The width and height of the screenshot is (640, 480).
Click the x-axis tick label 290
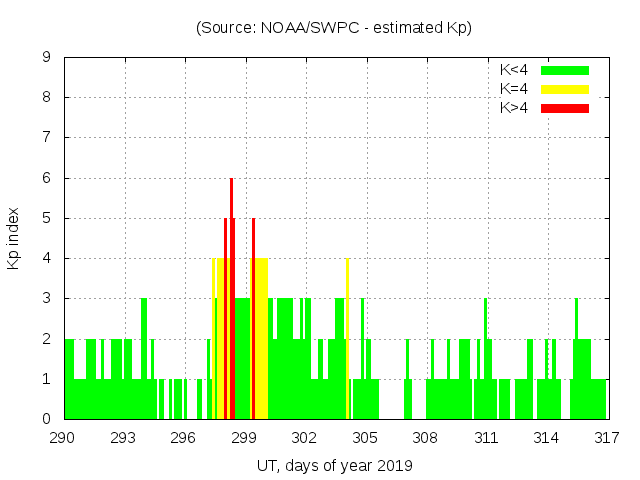tap(63, 437)
